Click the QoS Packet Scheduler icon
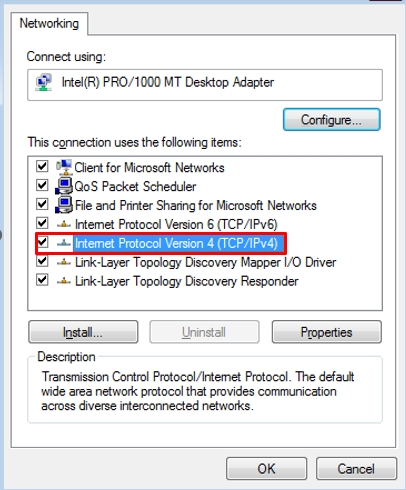 tap(64, 186)
